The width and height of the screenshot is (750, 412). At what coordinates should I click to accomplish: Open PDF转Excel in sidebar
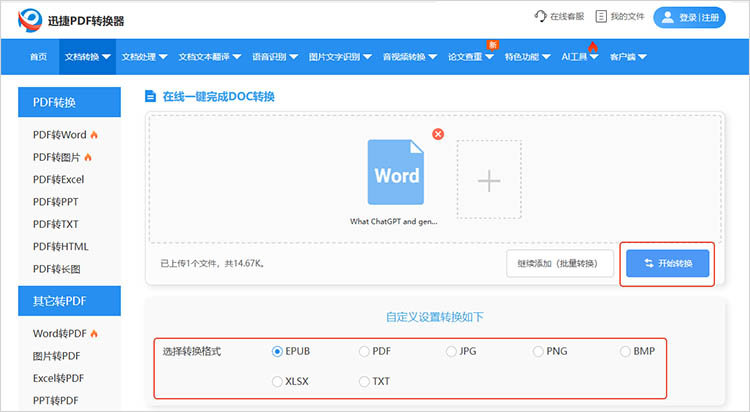point(58,179)
